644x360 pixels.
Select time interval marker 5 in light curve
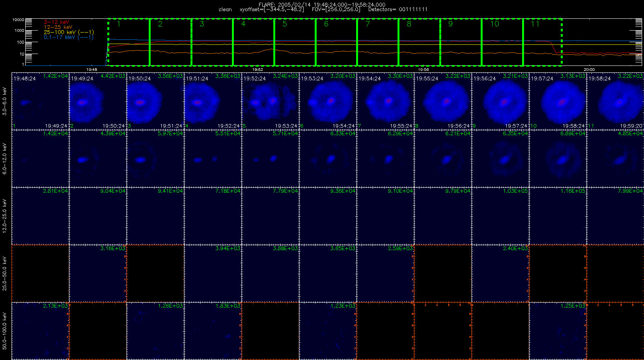(285, 24)
